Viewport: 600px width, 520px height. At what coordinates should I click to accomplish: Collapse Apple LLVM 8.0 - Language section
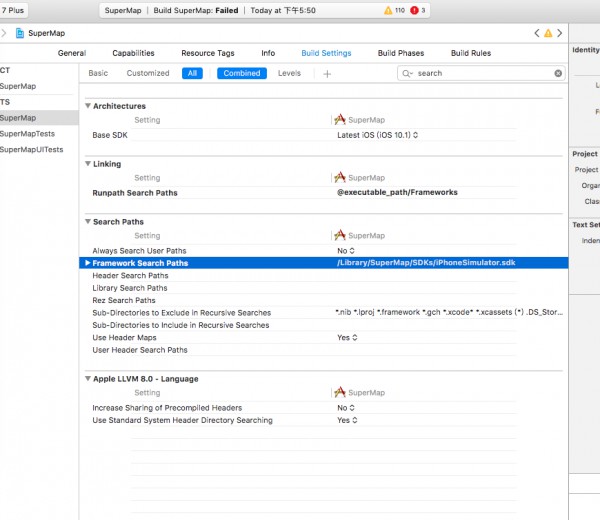click(88, 378)
